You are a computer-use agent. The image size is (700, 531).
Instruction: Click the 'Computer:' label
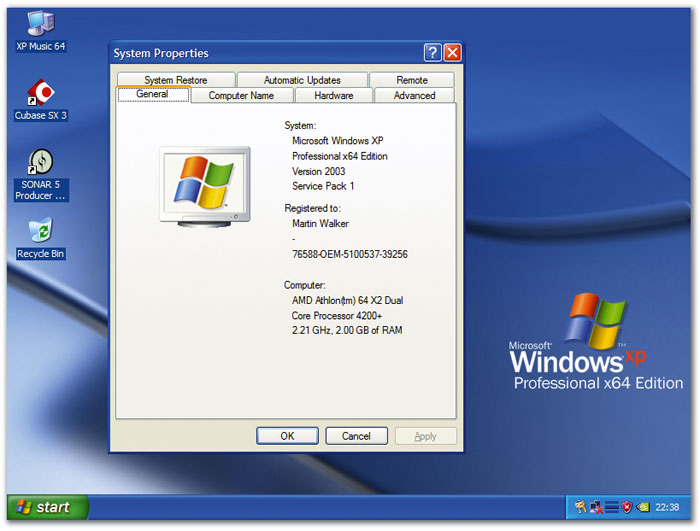pos(304,285)
